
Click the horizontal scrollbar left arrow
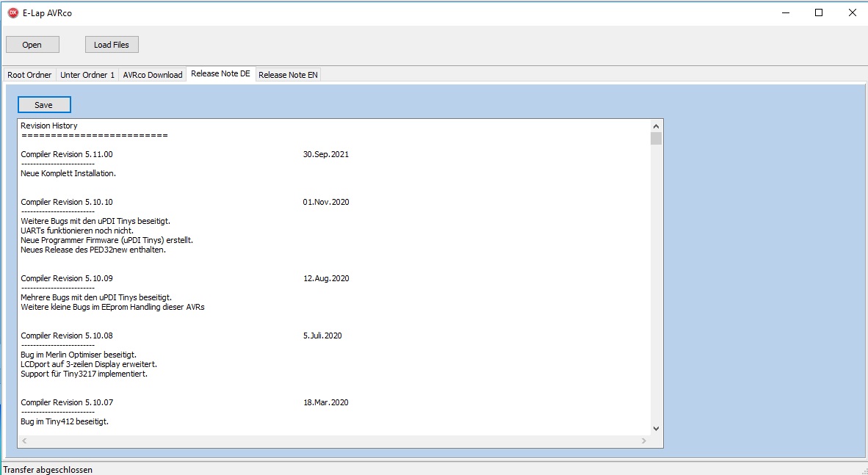[24, 440]
